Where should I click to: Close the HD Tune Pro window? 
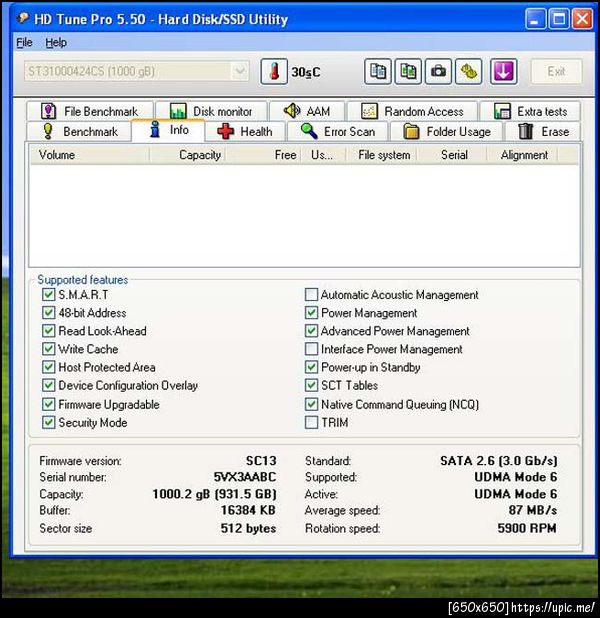click(582, 18)
